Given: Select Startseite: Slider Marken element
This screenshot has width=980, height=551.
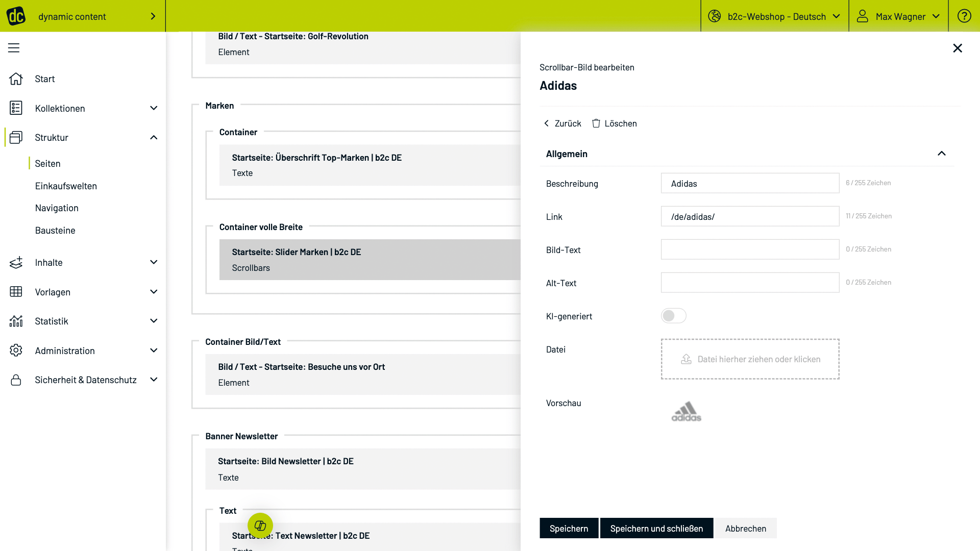Looking at the screenshot, I should pyautogui.click(x=370, y=260).
